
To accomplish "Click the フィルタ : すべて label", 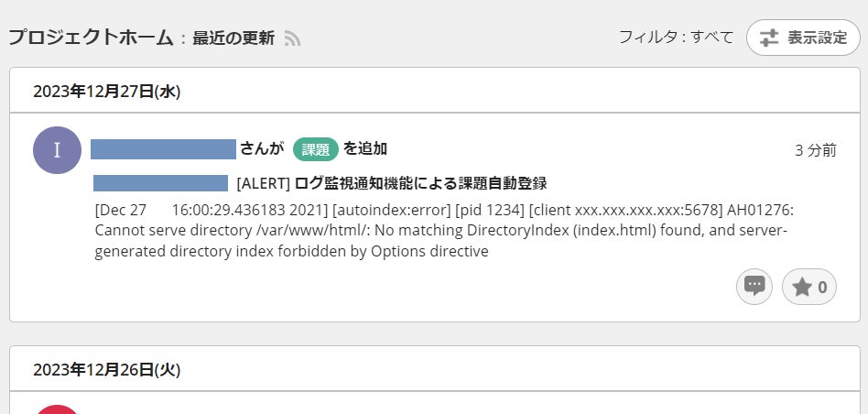I will (x=676, y=38).
